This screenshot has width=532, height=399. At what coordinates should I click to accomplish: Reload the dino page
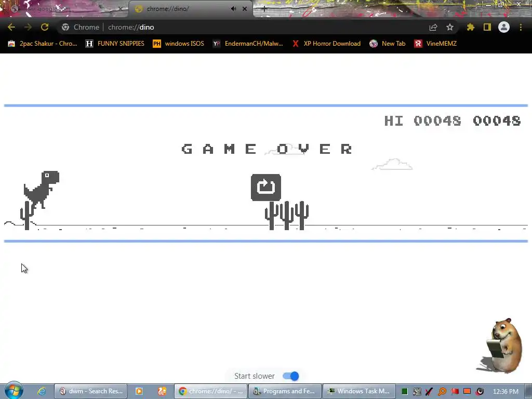pyautogui.click(x=45, y=27)
